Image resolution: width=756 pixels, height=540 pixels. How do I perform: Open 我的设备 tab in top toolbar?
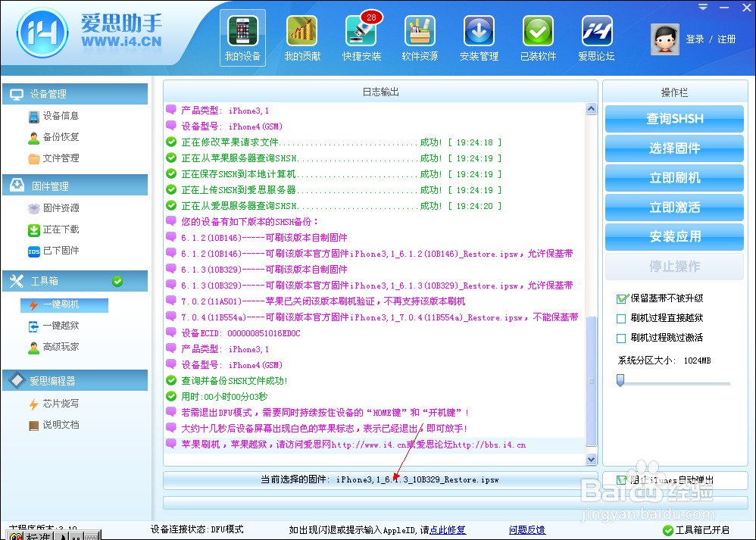242,38
